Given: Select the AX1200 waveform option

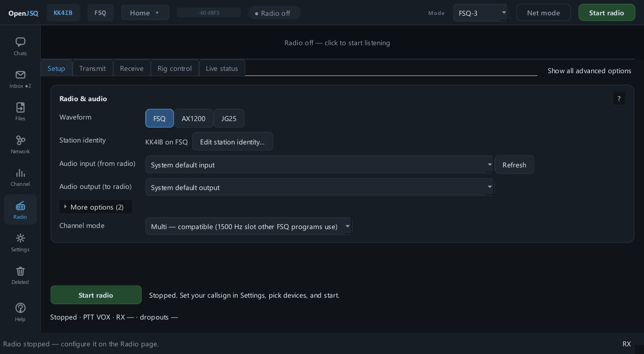Looking at the screenshot, I should coord(194,118).
